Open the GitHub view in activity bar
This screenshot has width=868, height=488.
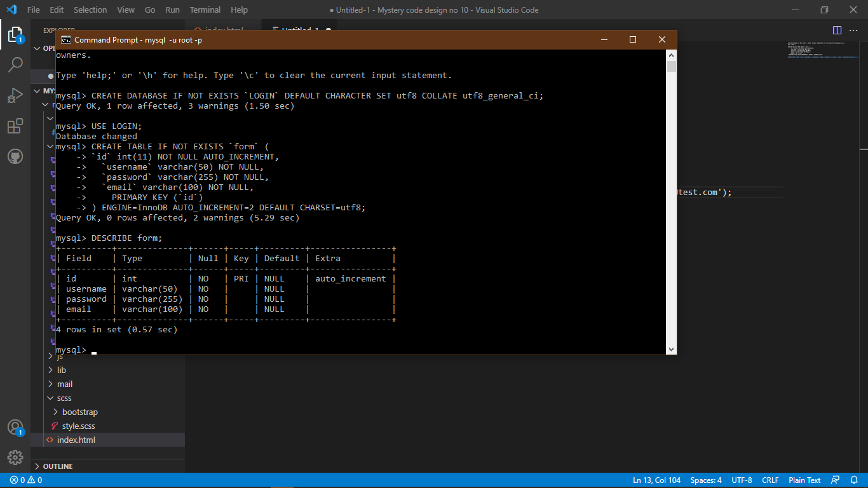[15, 156]
